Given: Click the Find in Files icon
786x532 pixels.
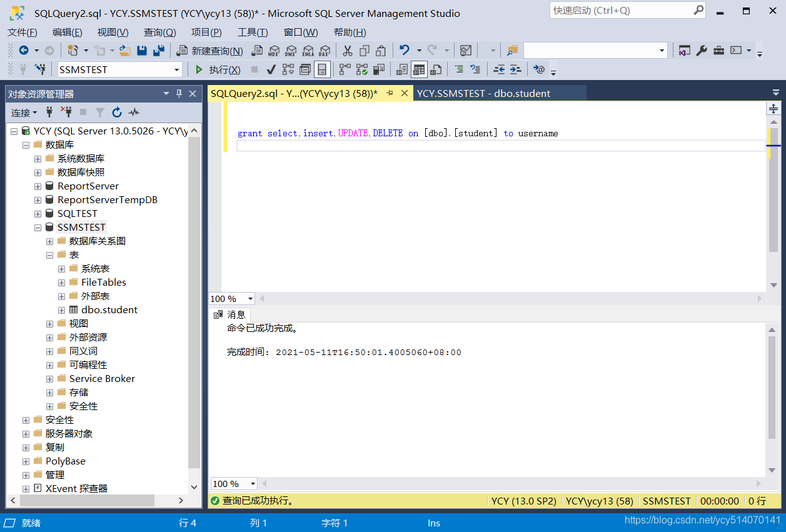Looking at the screenshot, I should pos(513,51).
